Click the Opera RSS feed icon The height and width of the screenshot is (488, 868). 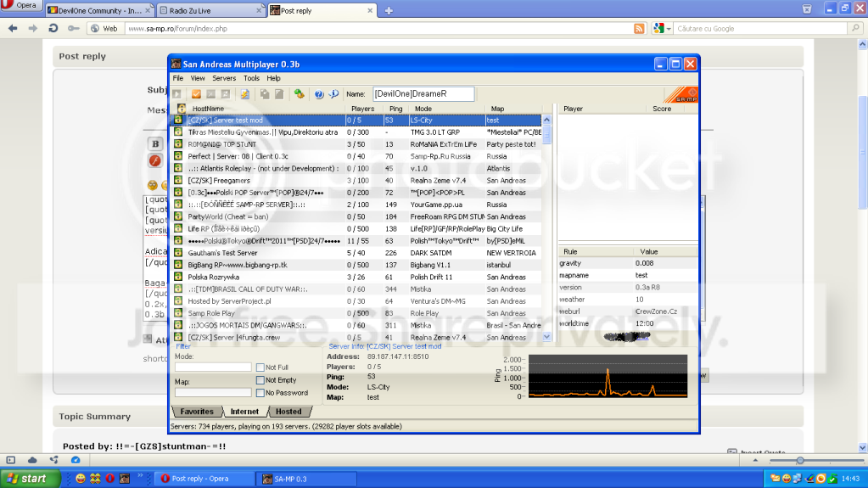point(639,29)
